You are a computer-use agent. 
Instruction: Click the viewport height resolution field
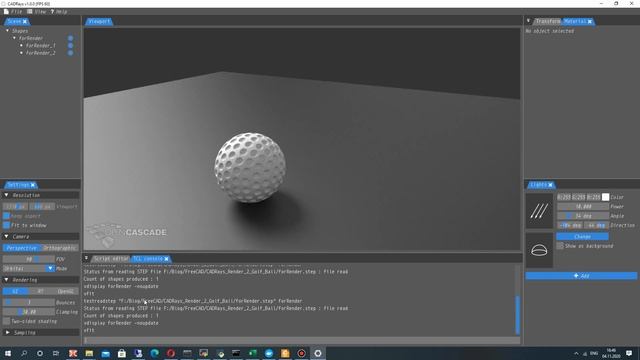pos(42,207)
